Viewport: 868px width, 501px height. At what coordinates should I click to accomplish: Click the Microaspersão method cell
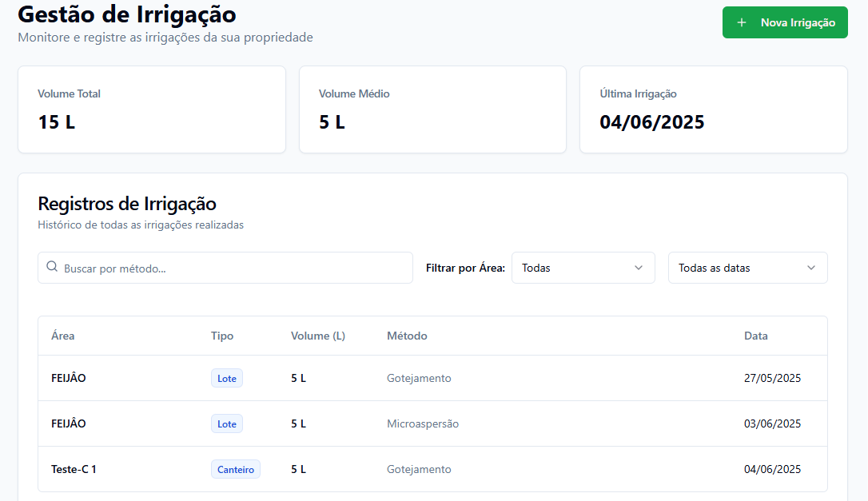pyautogui.click(x=423, y=423)
